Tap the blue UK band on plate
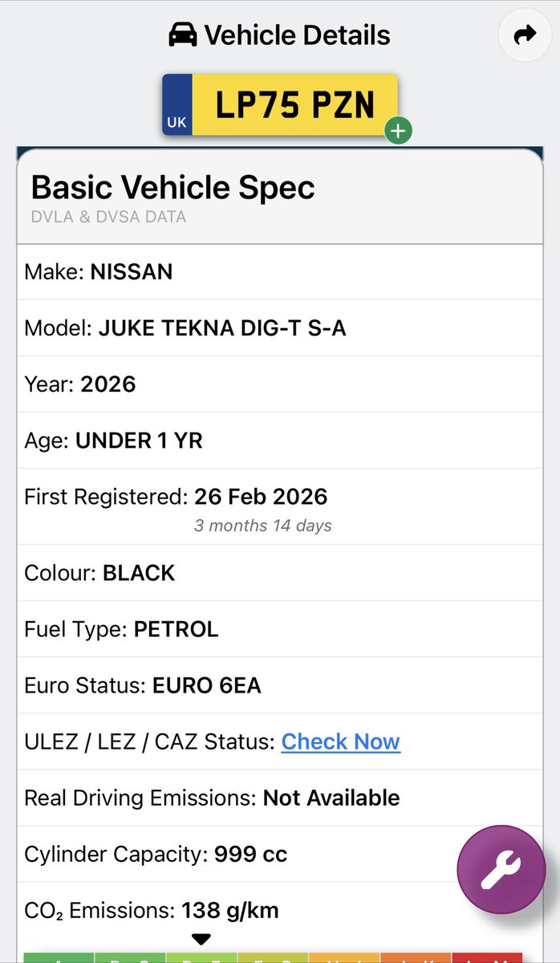The width and height of the screenshot is (560, 963). point(177,105)
